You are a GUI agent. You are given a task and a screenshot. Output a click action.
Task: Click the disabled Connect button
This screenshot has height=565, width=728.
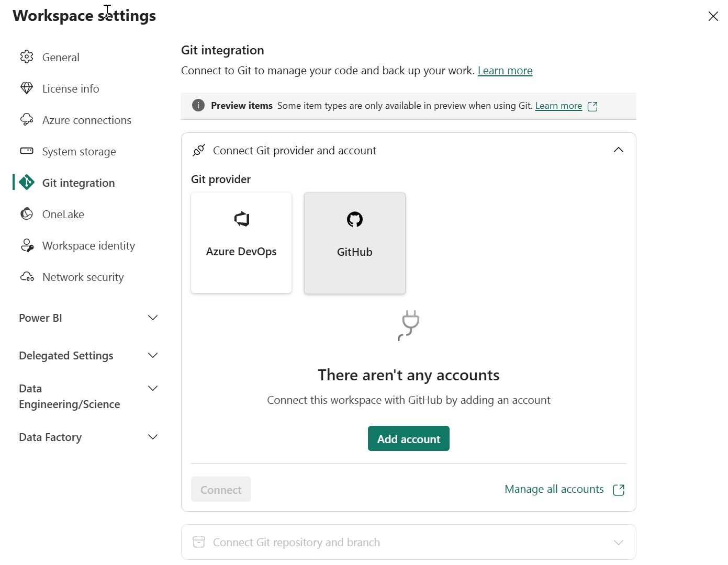tap(220, 489)
